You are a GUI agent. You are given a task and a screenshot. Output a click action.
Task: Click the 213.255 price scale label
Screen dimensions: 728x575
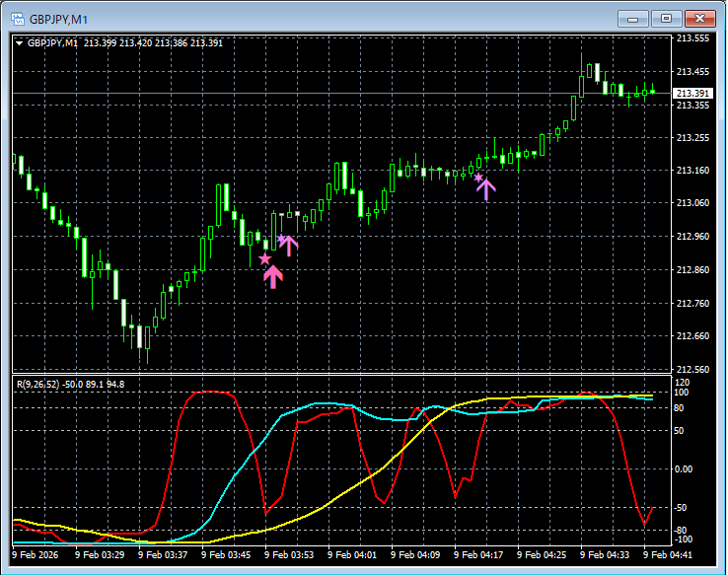pyautogui.click(x=692, y=138)
